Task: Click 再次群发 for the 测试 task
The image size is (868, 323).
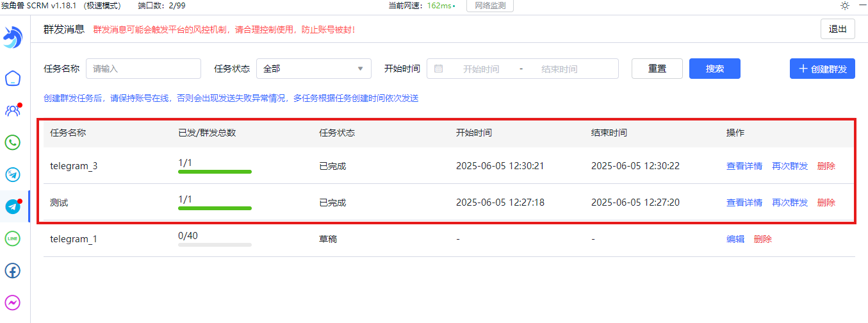Action: pyautogui.click(x=790, y=203)
